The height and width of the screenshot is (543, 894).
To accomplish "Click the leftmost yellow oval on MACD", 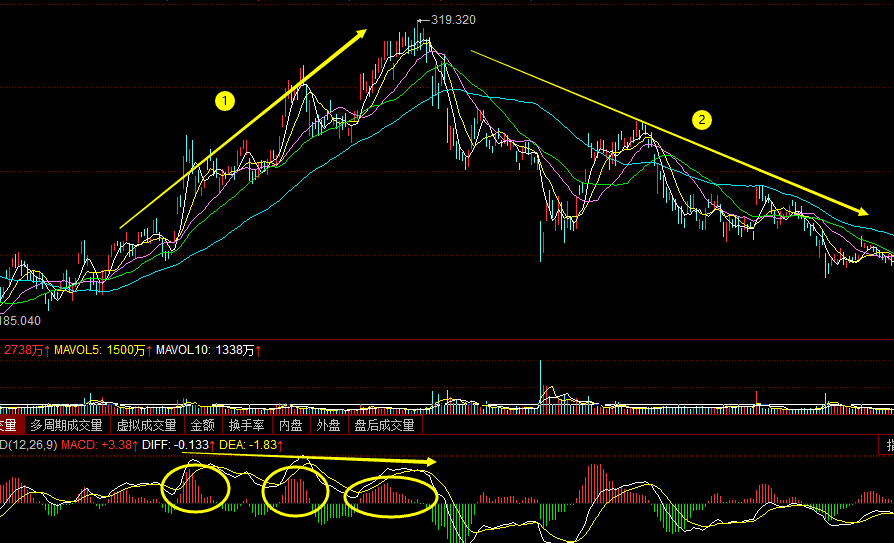I will 195,489.
